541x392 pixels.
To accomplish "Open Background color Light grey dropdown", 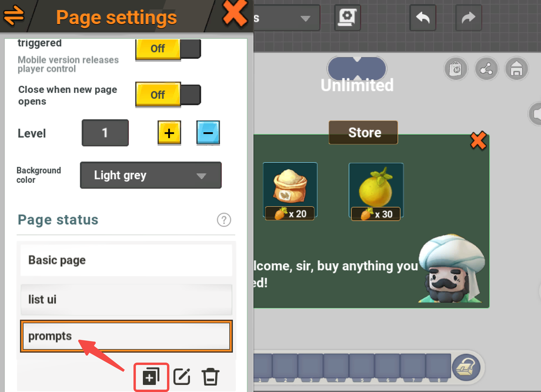I will click(150, 175).
